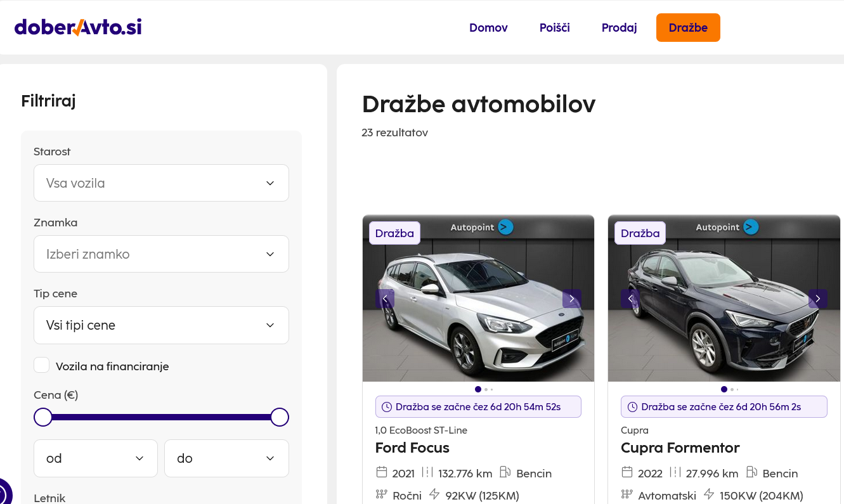Show next photo of Cupra Formentor
Viewport: 844px width, 504px height.
click(817, 299)
